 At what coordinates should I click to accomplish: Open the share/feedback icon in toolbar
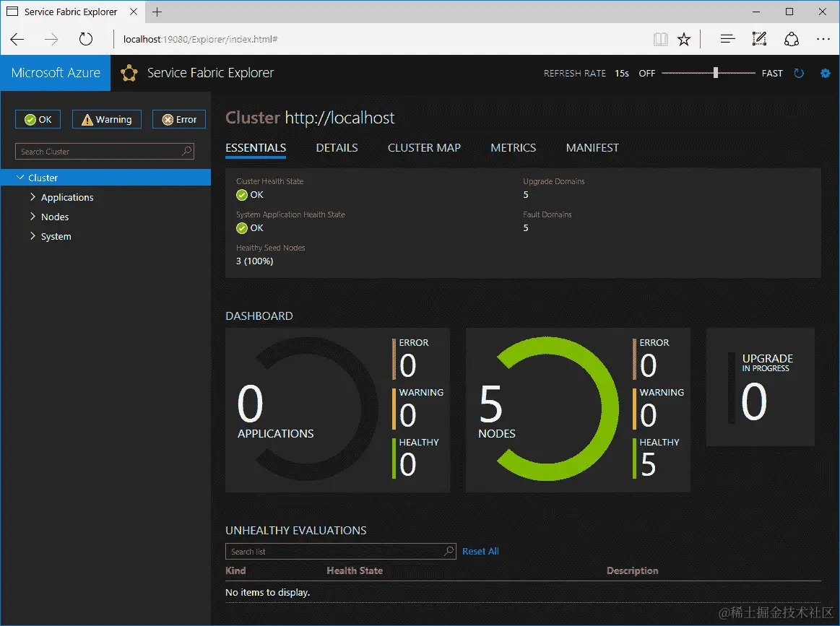pyautogui.click(x=792, y=39)
